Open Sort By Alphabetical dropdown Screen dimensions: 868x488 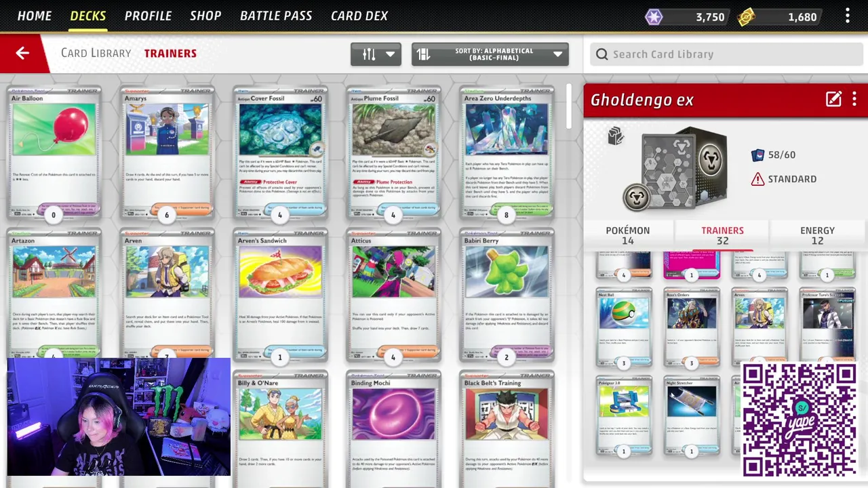[490, 54]
